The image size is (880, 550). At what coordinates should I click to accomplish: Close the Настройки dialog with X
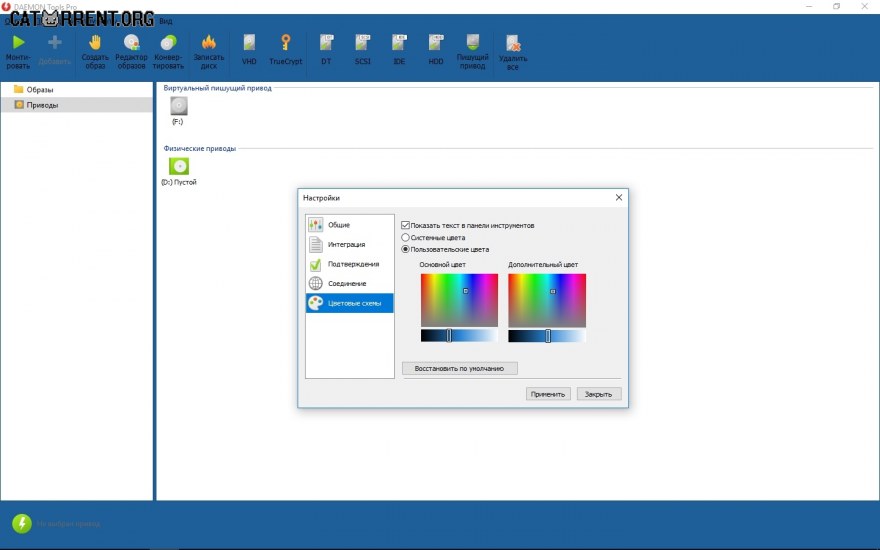(618, 198)
